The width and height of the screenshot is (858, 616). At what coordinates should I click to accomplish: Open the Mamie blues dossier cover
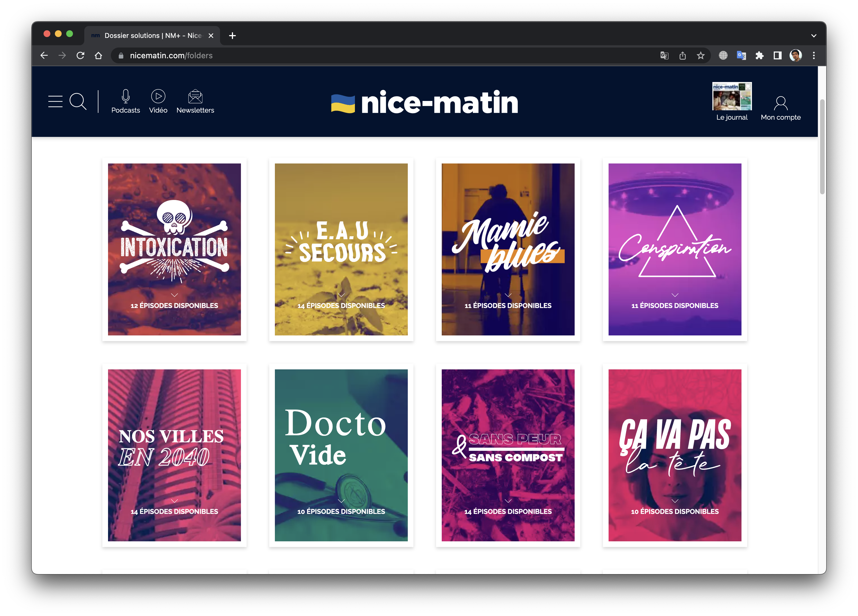pos(508,249)
